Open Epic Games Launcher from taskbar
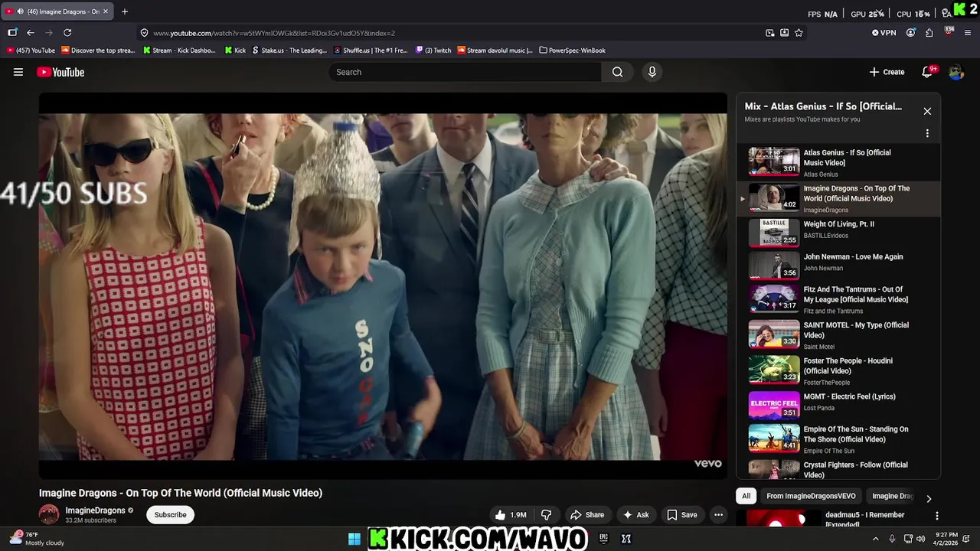The width and height of the screenshot is (980, 551). pyautogui.click(x=603, y=539)
